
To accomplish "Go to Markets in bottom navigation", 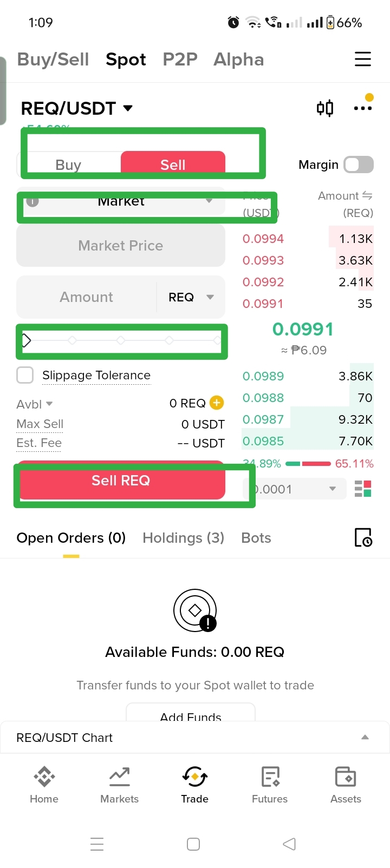I will (120, 785).
